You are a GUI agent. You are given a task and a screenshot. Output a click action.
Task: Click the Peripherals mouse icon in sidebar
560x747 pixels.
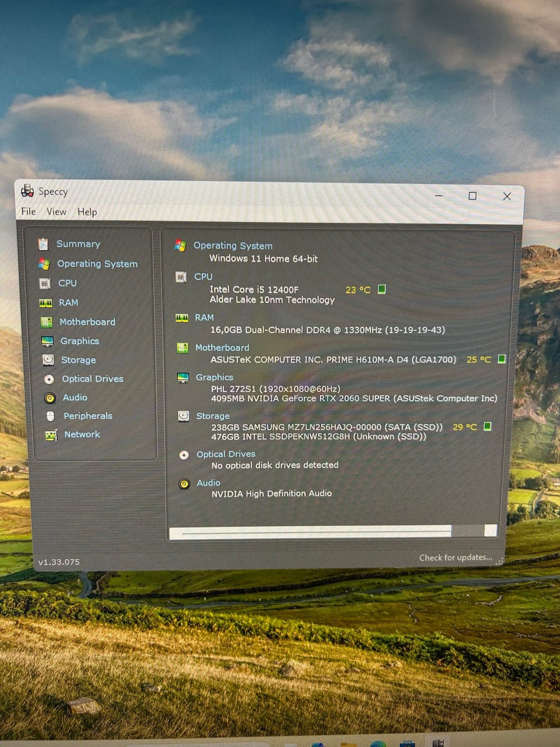click(51, 416)
